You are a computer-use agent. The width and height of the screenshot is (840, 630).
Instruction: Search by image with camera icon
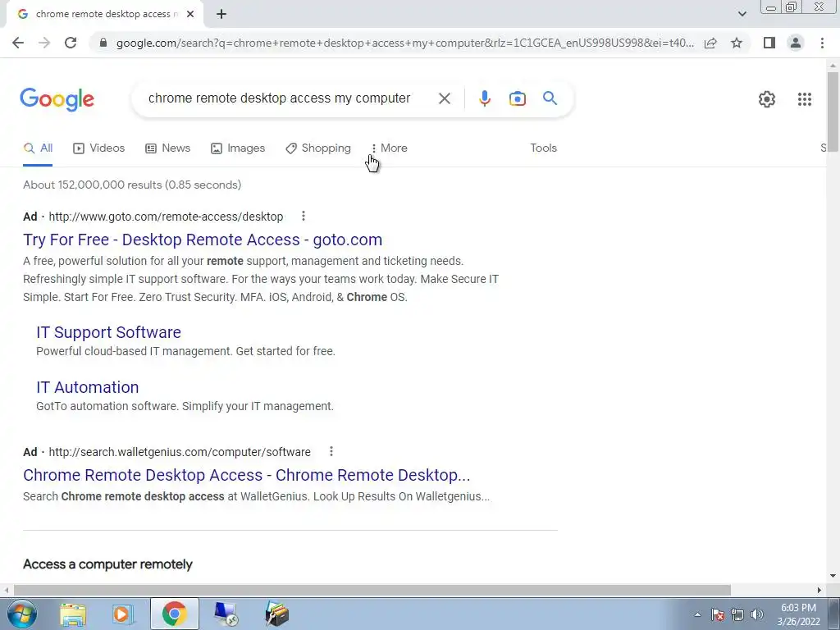pos(517,98)
